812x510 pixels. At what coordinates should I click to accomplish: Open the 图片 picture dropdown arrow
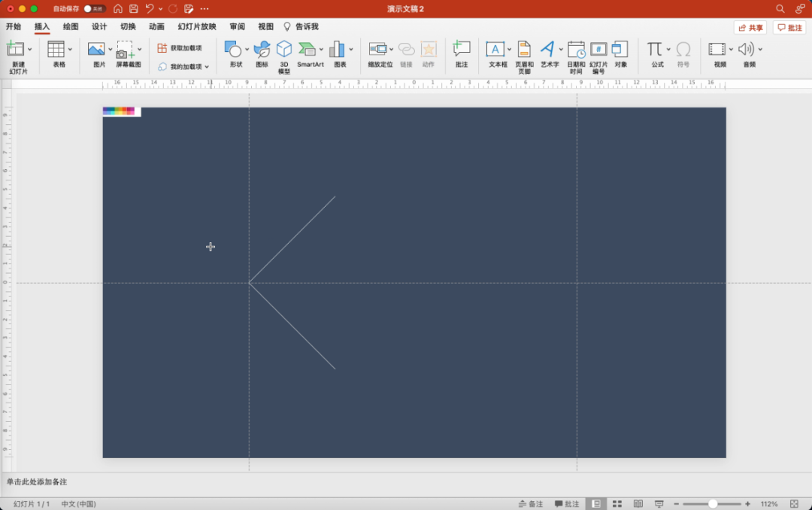110,49
